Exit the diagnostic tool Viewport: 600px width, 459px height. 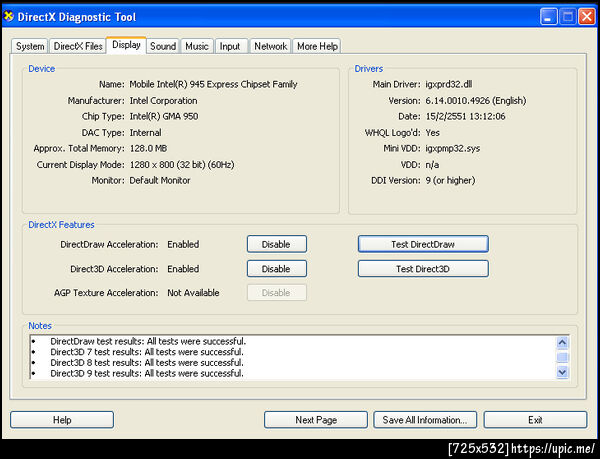(x=535, y=420)
